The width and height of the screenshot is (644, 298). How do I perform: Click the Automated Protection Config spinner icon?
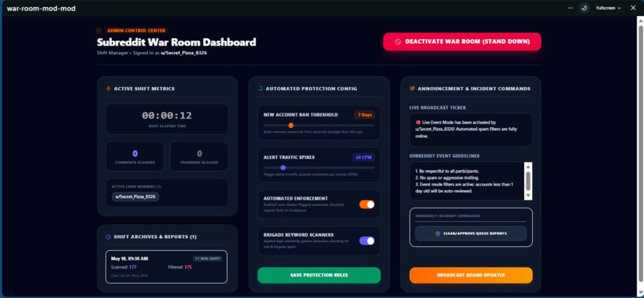click(260, 88)
